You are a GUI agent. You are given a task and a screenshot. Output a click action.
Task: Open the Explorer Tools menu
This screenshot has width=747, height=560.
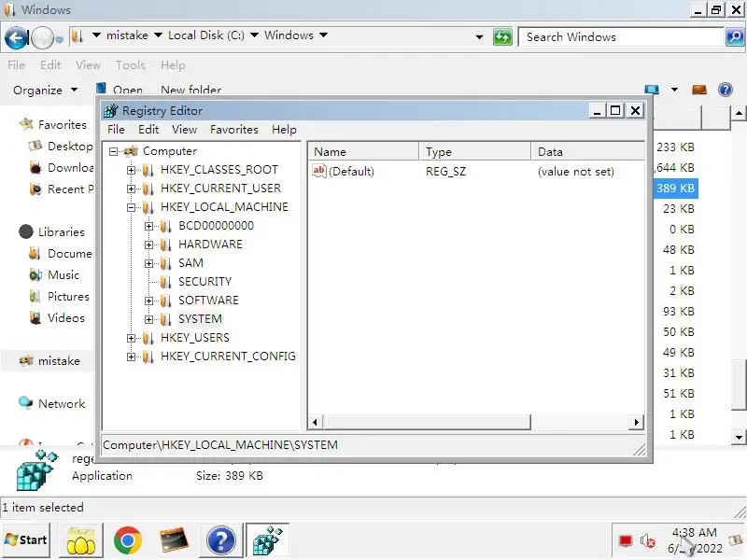click(130, 65)
